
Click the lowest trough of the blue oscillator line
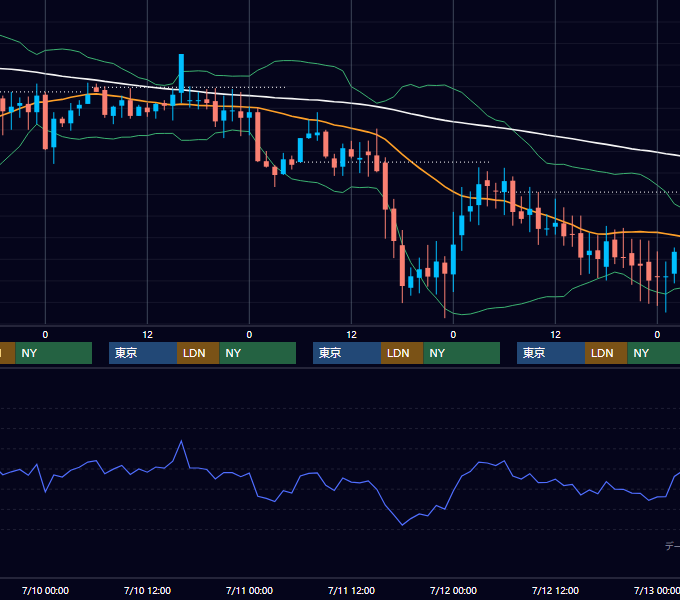(x=402, y=525)
